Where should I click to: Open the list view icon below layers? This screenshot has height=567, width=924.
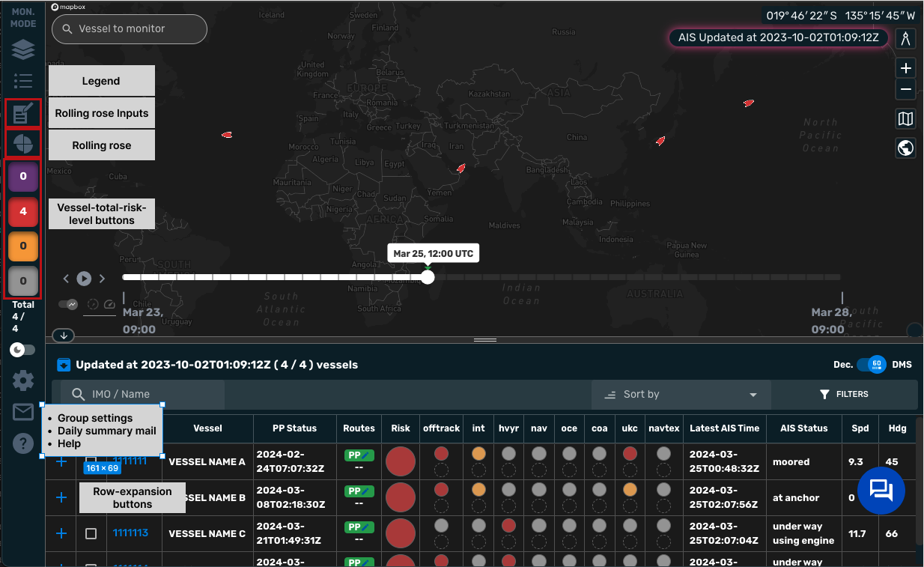point(22,81)
